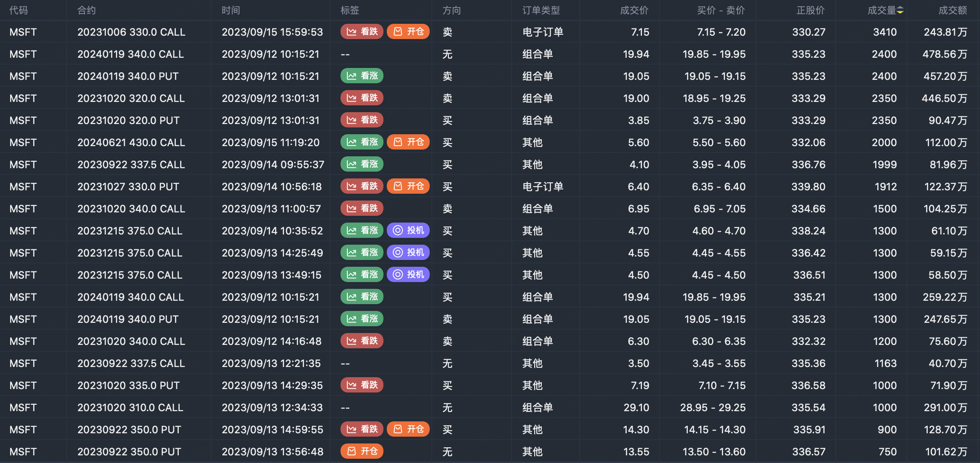Sort by the 合约 column header
980x463 pixels.
(87, 11)
